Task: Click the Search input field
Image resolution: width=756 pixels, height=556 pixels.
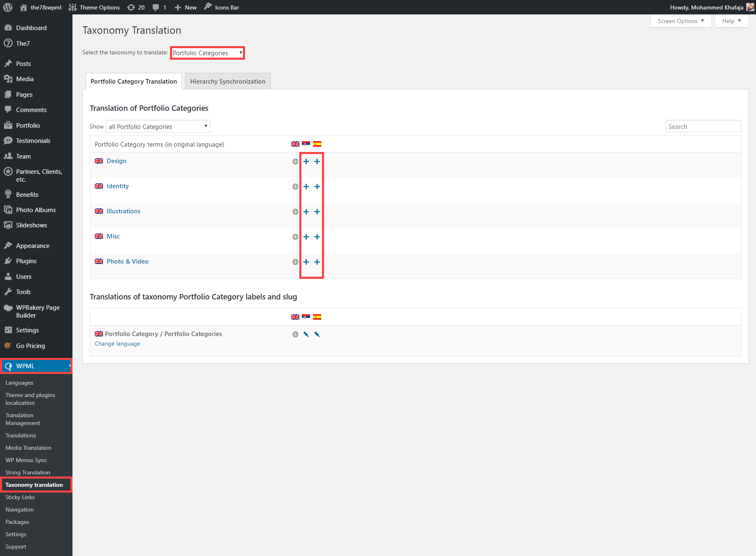Action: point(703,126)
